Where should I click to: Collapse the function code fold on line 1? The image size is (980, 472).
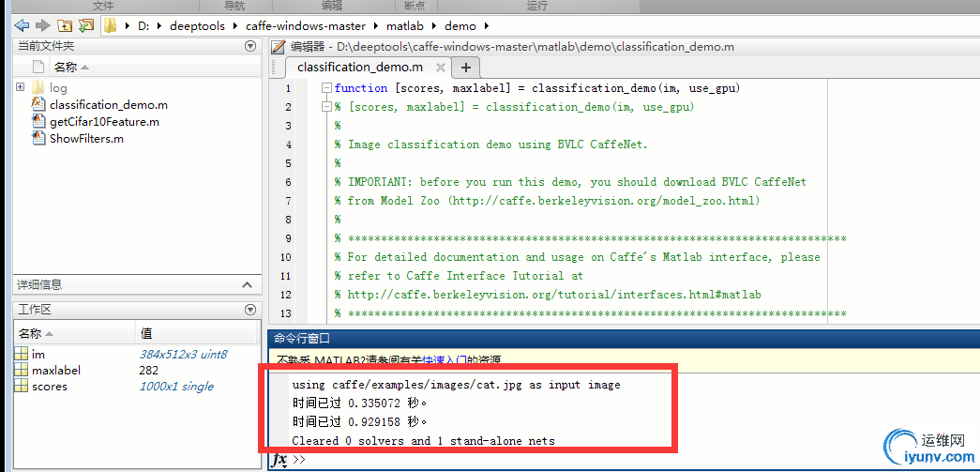(x=325, y=88)
